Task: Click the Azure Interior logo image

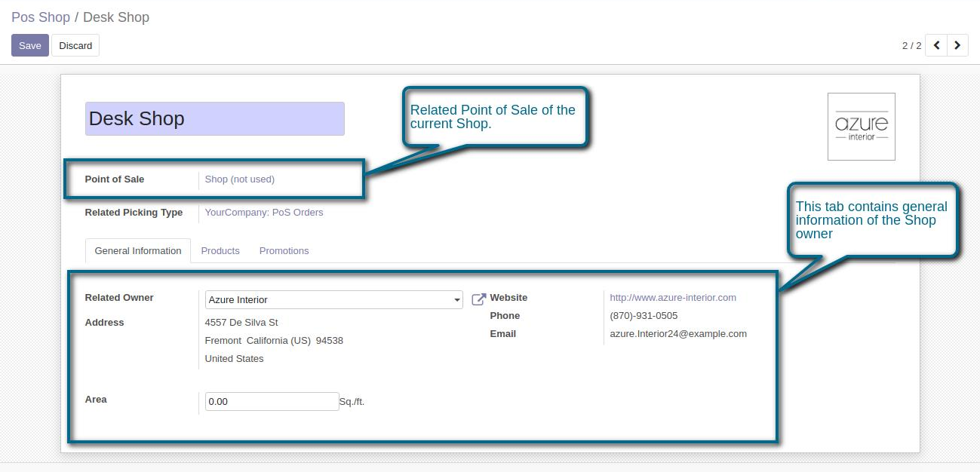Action: [861, 127]
